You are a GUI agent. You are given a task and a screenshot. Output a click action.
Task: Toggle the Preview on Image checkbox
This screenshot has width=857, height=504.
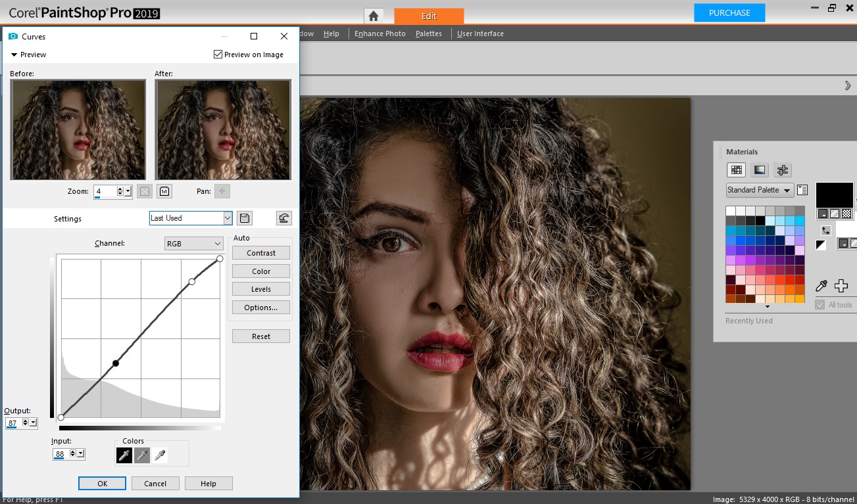point(218,55)
